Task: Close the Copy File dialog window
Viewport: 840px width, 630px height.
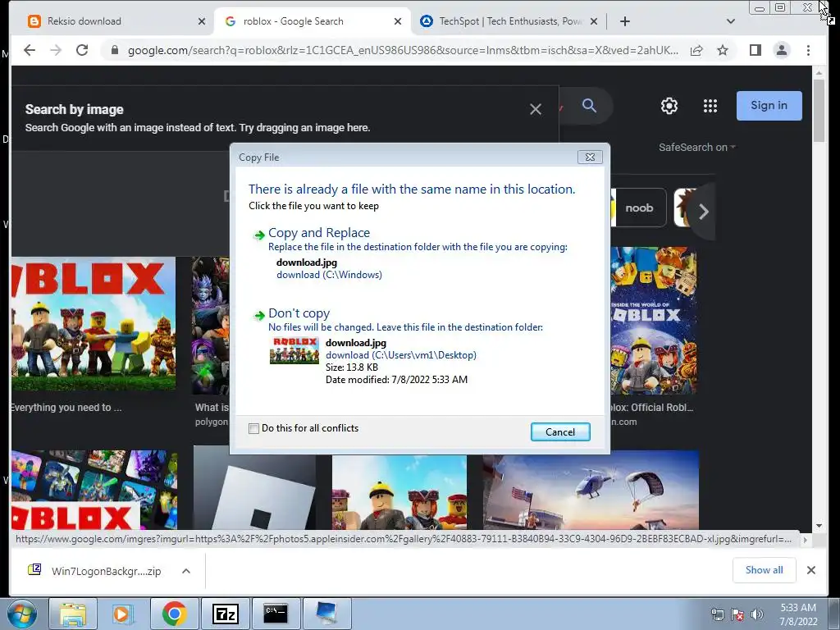Action: [590, 157]
